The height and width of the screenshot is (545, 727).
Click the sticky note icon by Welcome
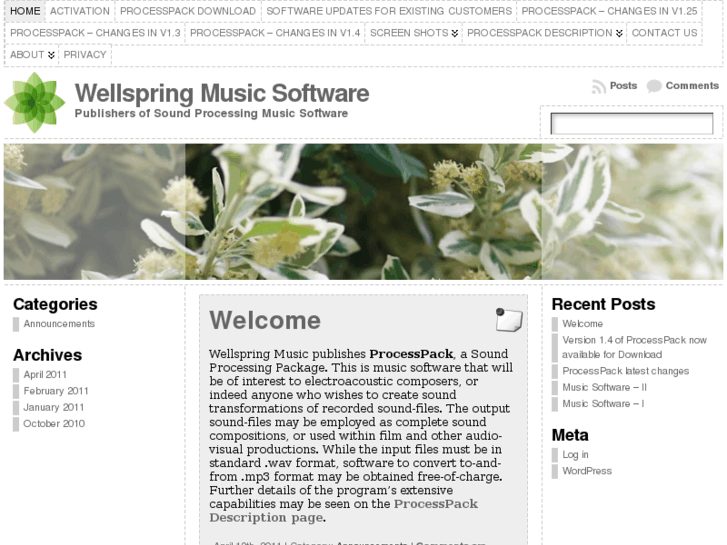click(x=509, y=320)
